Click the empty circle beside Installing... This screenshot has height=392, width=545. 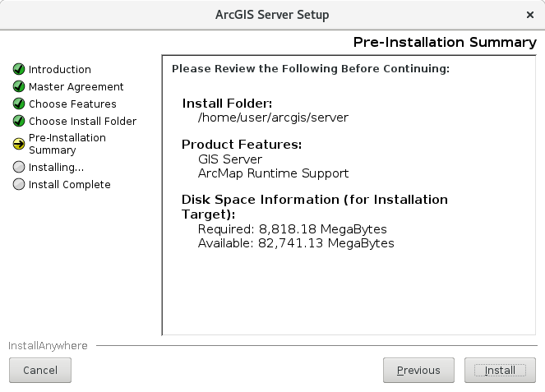click(19, 168)
